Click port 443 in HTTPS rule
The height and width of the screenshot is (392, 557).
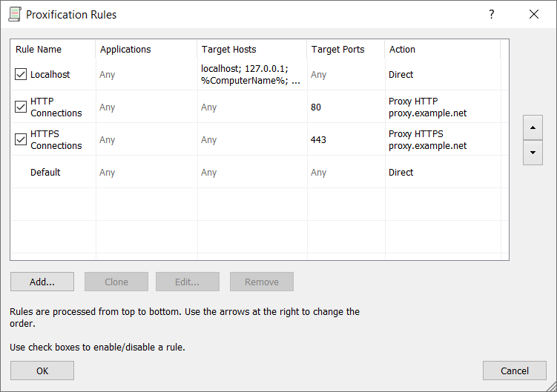click(x=318, y=140)
